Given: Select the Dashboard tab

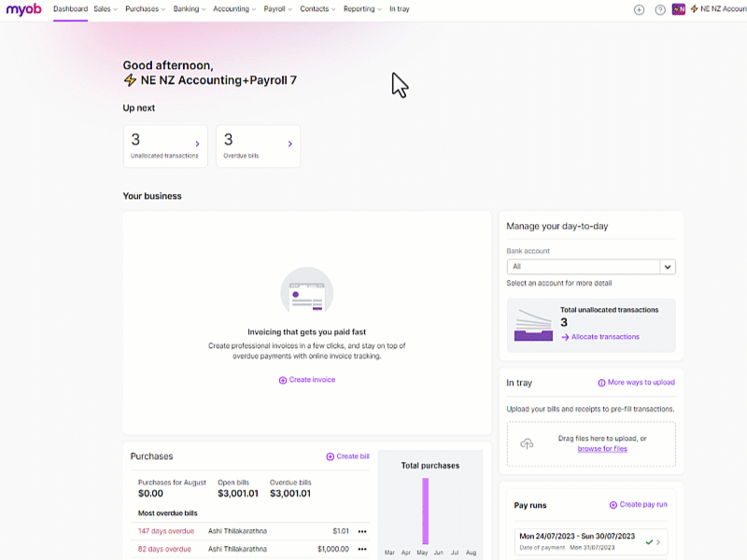Looking at the screenshot, I should (71, 9).
